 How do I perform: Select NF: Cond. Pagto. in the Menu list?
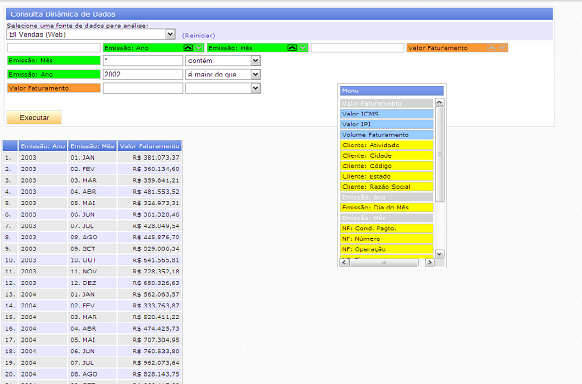pos(386,228)
